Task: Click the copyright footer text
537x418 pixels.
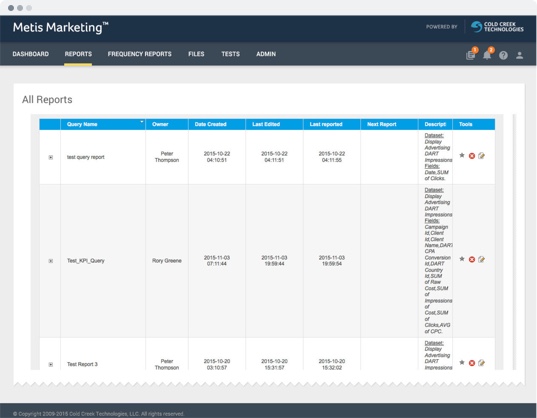Action: point(98,414)
